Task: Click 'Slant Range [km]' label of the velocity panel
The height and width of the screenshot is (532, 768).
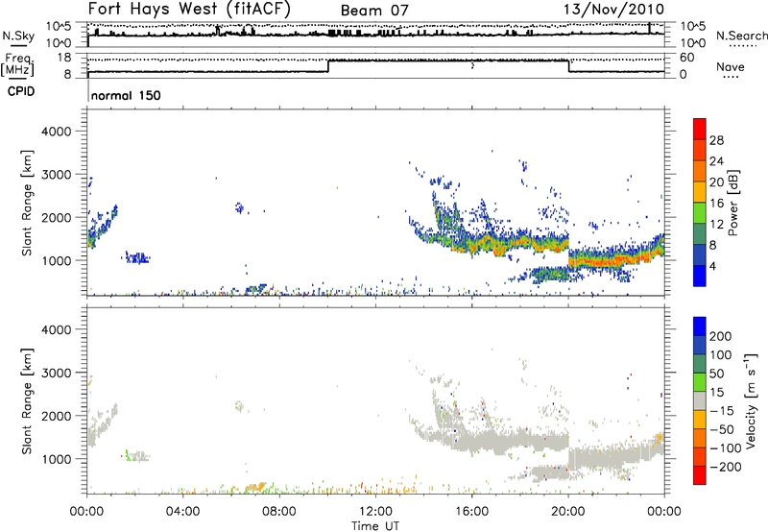Action: tap(28, 401)
